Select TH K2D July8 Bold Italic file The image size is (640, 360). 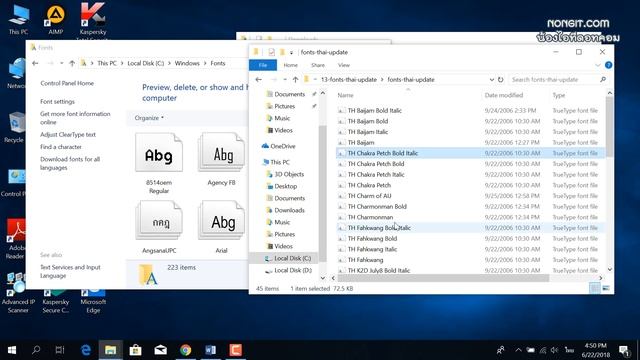pos(379,270)
